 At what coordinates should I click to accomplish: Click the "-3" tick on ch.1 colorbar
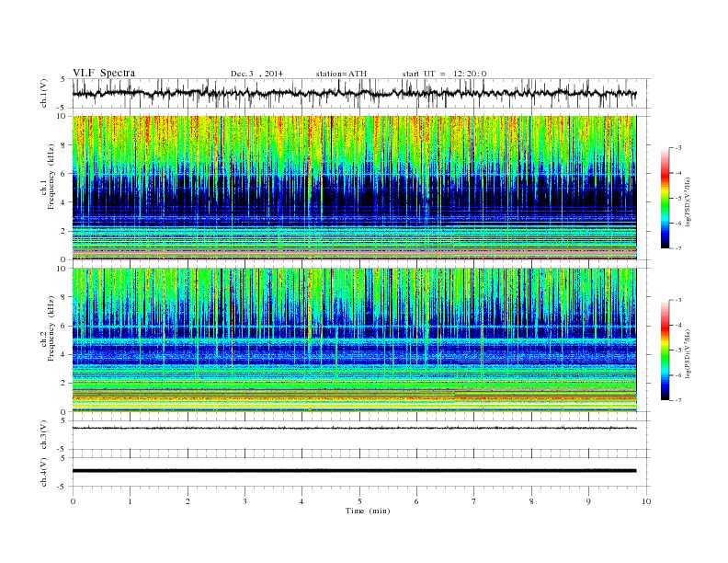click(678, 148)
